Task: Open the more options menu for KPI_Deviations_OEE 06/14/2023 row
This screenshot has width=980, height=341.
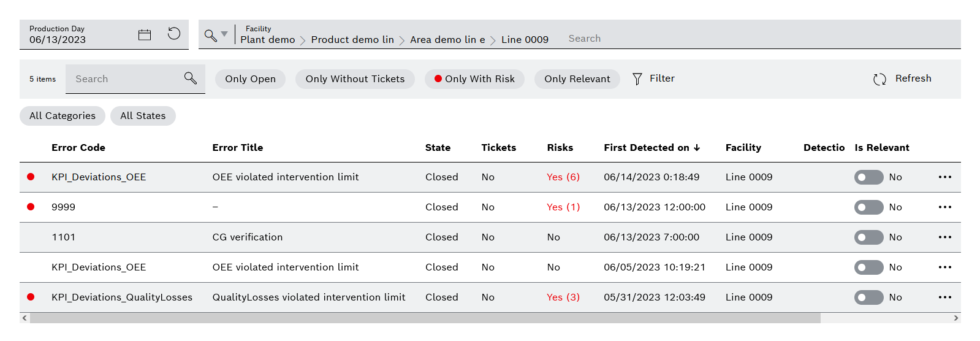Action: (x=945, y=177)
